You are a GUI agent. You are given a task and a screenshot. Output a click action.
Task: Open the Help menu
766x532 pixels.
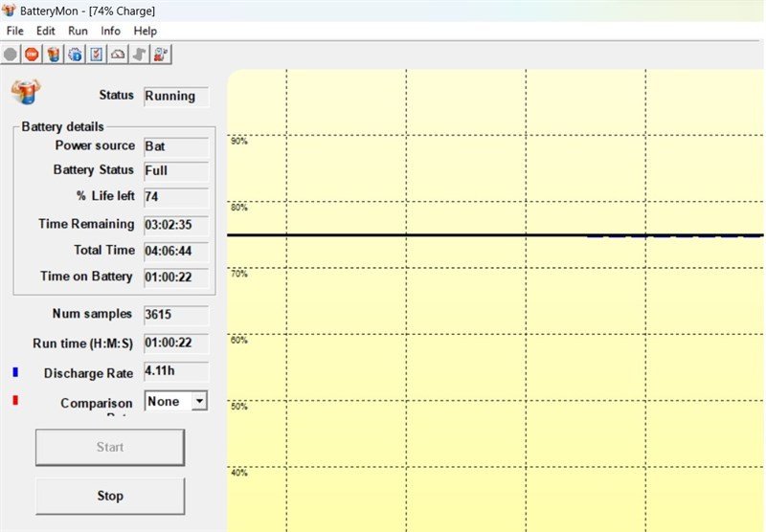(145, 31)
